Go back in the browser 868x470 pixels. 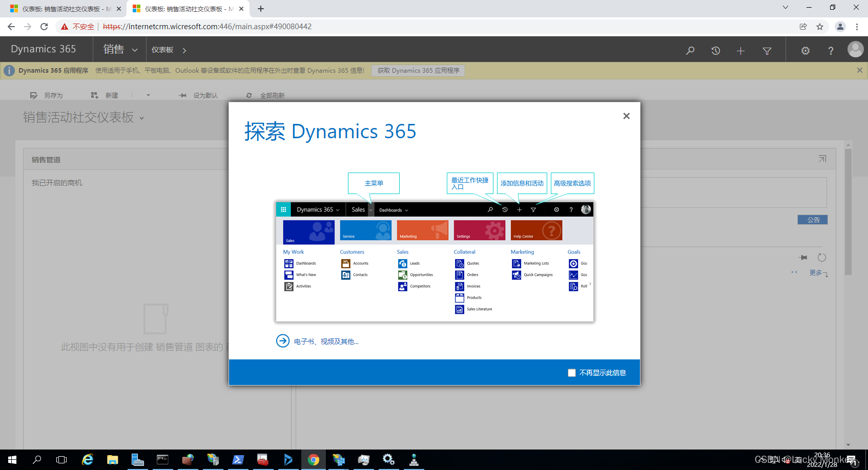point(11,27)
